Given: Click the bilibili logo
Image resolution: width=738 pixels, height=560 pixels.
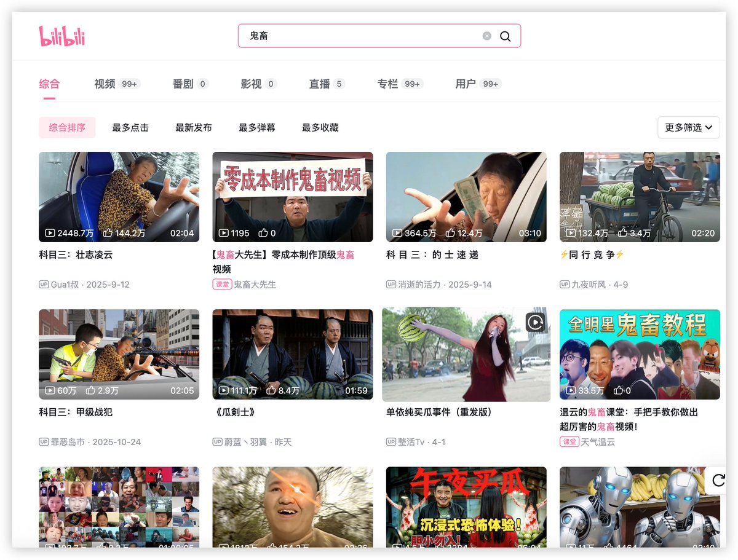Looking at the screenshot, I should (x=61, y=36).
